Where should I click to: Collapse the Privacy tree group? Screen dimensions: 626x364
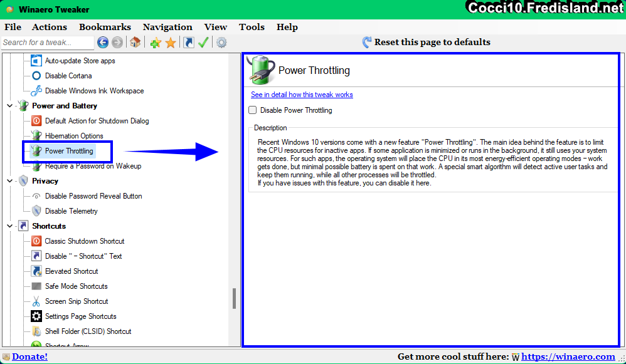pyautogui.click(x=9, y=181)
